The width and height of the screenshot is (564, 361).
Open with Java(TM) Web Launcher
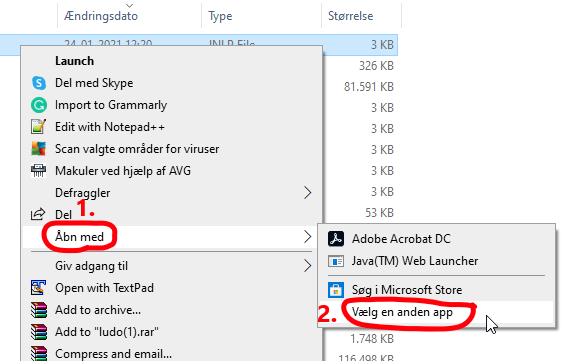point(436,261)
